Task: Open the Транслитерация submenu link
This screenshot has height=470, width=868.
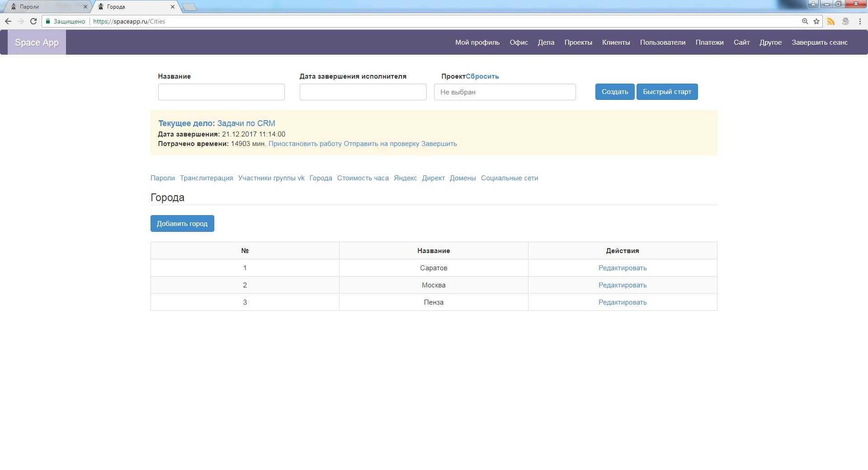Action: [x=206, y=178]
